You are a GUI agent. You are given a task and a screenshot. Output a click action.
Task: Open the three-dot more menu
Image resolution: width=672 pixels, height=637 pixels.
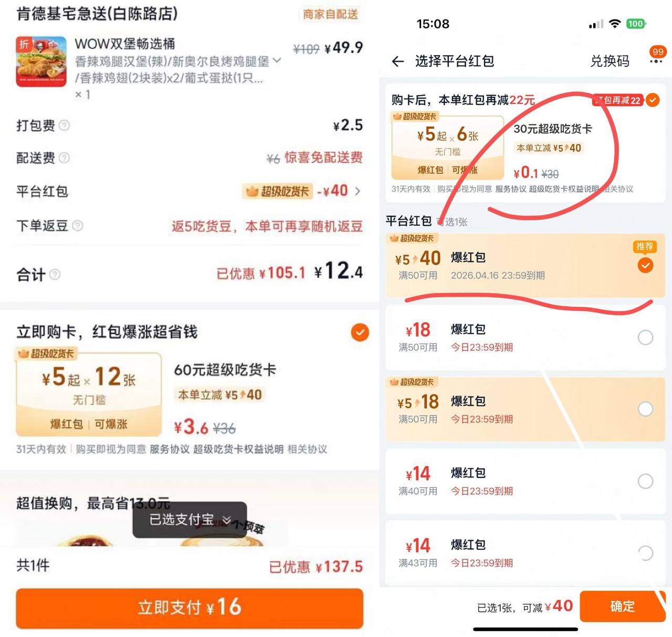coord(656,61)
